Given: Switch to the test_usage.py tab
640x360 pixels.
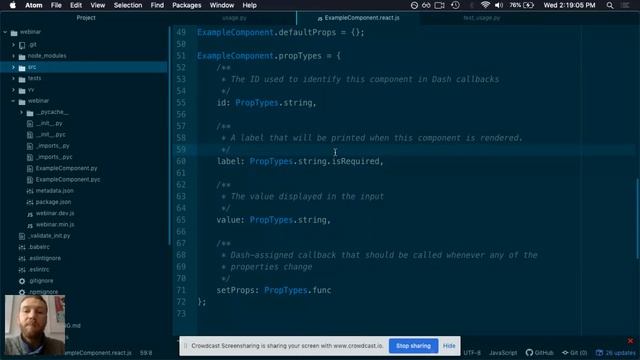Looking at the screenshot, I should coord(482,18).
